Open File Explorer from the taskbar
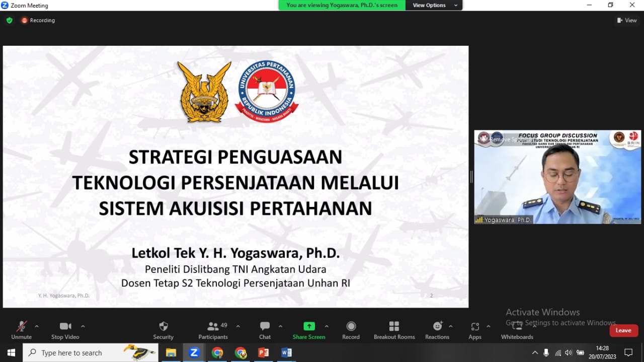Image resolution: width=644 pixels, height=362 pixels. pos(171,352)
